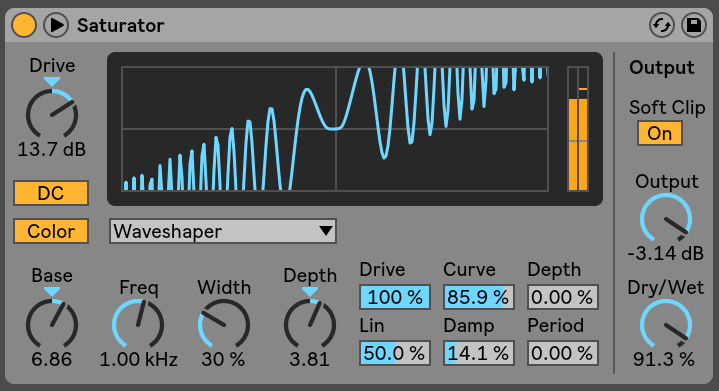Click the 30 % width value
The width and height of the screenshot is (719, 391).
pos(224,359)
